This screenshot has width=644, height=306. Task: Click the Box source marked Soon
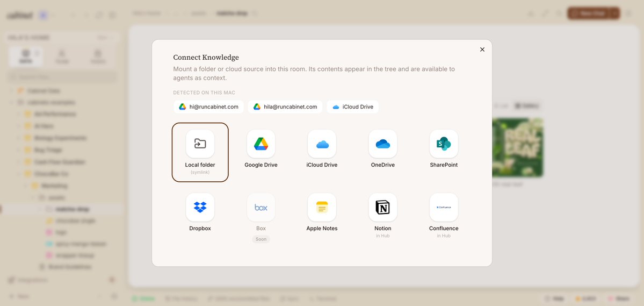coord(261,218)
